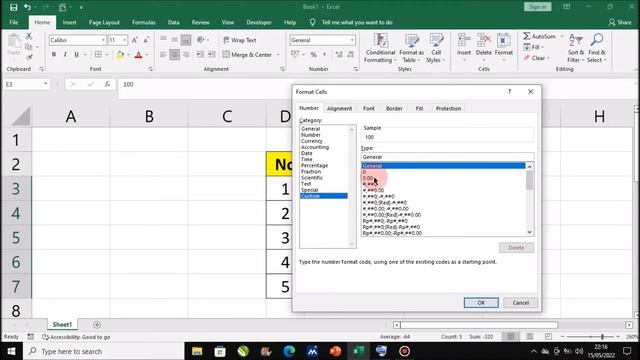Activate the Format Painter brush

[29, 57]
